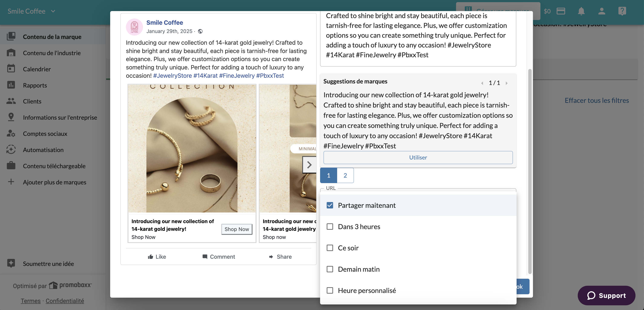Click the Automatisation cycle icon
This screenshot has height=310, width=644.
pos(11,149)
